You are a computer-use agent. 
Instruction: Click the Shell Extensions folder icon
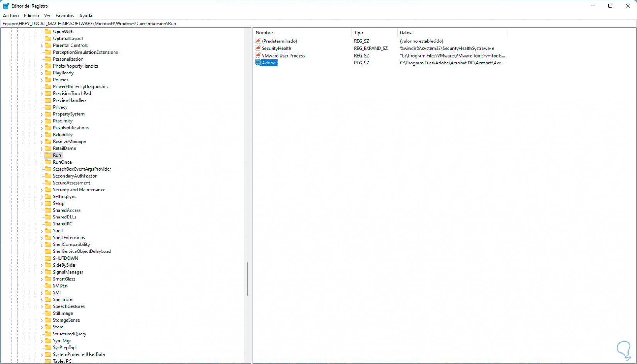[x=48, y=238]
